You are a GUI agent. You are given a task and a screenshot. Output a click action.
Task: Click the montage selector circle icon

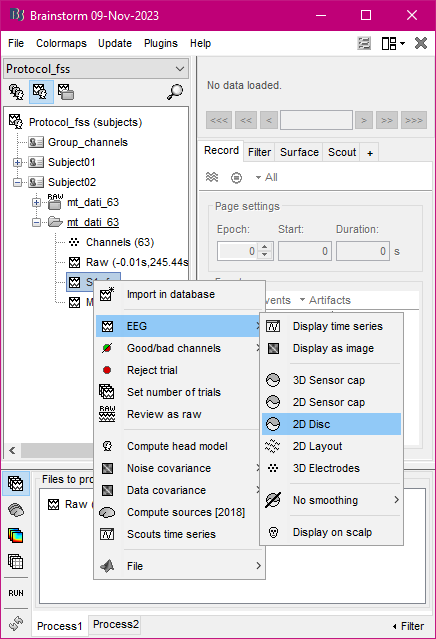(236, 178)
